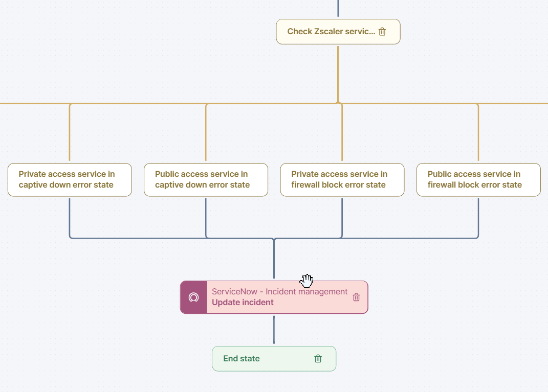
Task: Delete the End state node
Action: coord(318,358)
